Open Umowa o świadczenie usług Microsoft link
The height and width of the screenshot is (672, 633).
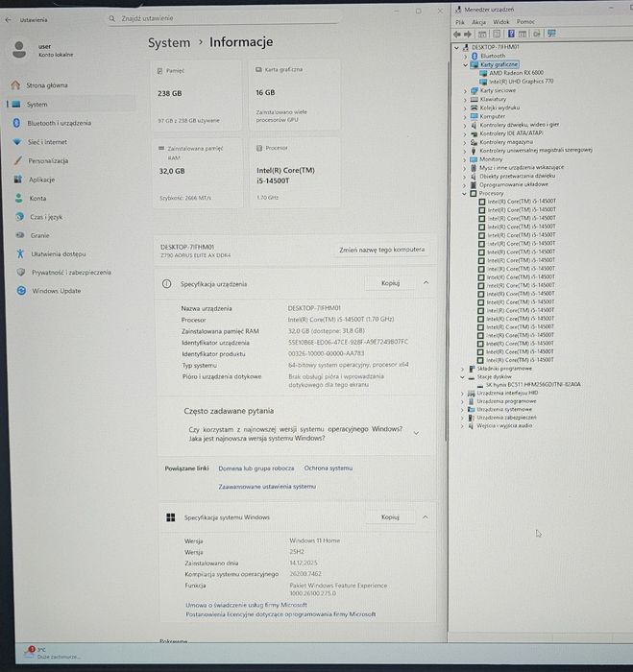point(246,605)
